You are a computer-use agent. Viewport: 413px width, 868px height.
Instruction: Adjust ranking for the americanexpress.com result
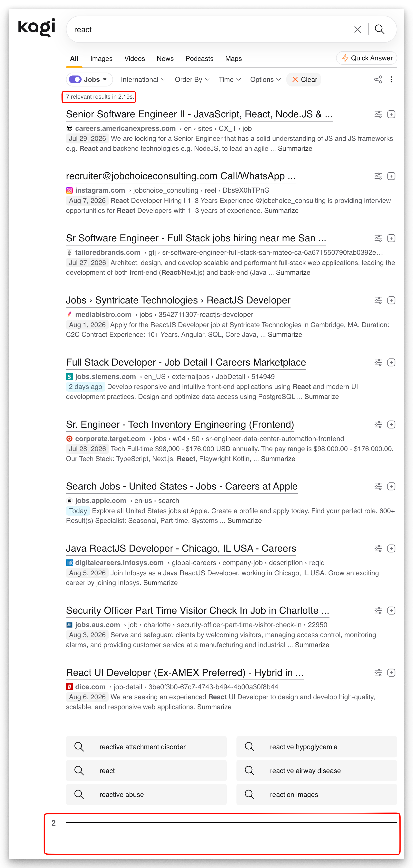pyautogui.click(x=378, y=114)
